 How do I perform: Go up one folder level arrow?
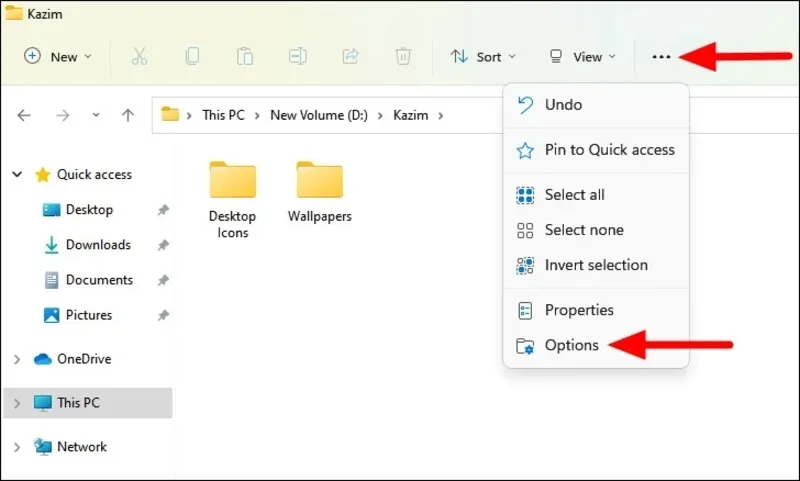click(128, 115)
